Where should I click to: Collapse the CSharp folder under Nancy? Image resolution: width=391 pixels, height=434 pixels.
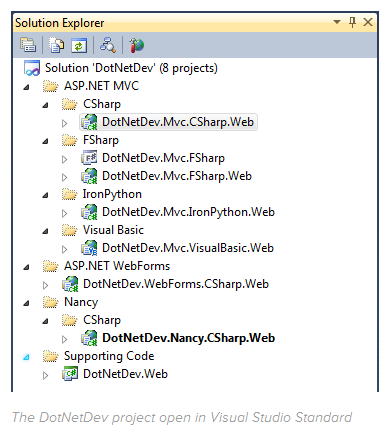coord(45,322)
